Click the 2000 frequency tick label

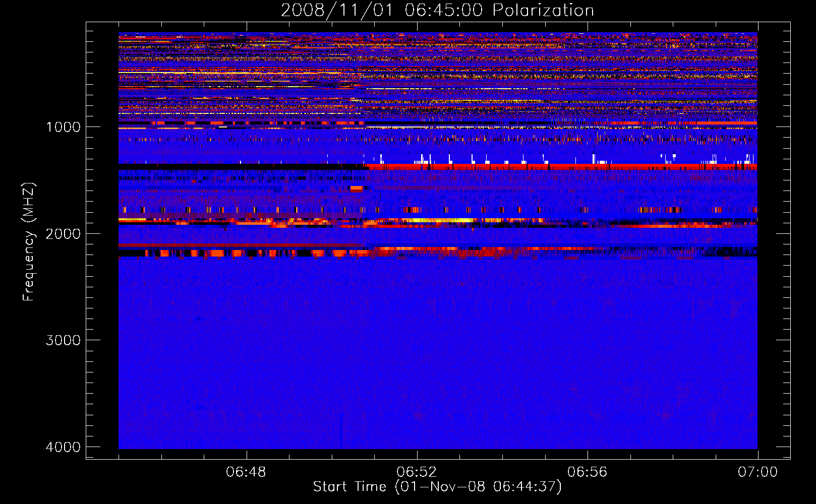pyautogui.click(x=63, y=234)
